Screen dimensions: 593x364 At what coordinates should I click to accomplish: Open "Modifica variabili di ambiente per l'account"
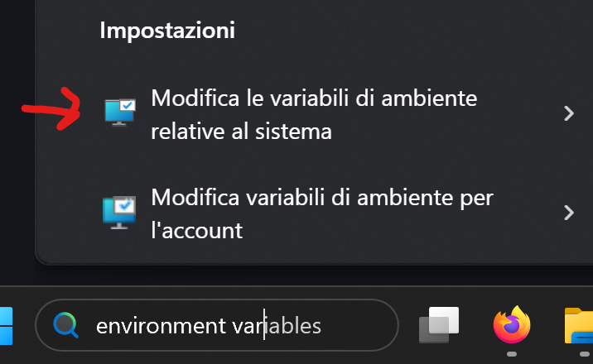tap(321, 198)
